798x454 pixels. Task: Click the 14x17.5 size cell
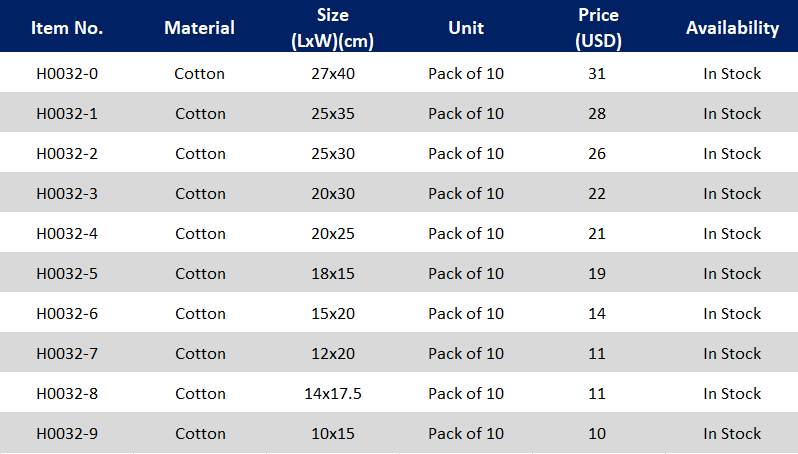[x=333, y=394]
